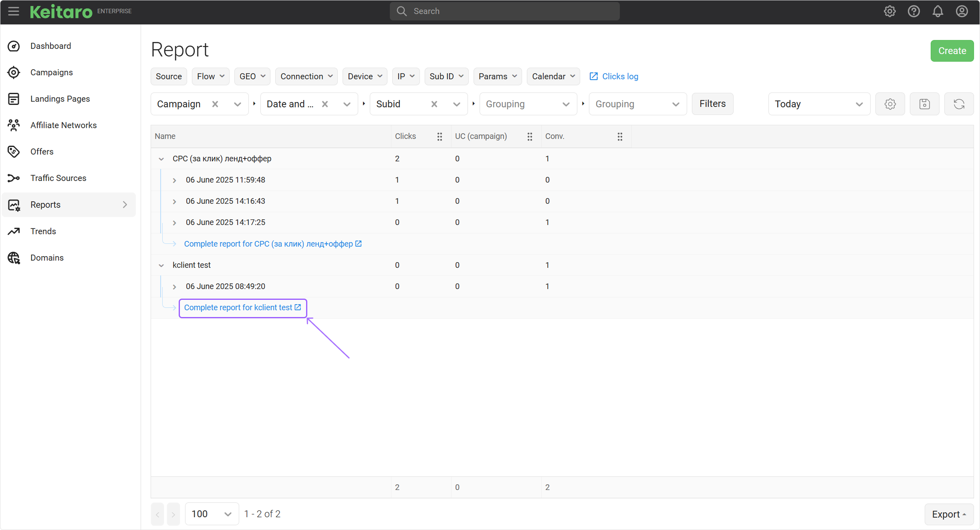Click the Offers tag icon

[x=14, y=152]
